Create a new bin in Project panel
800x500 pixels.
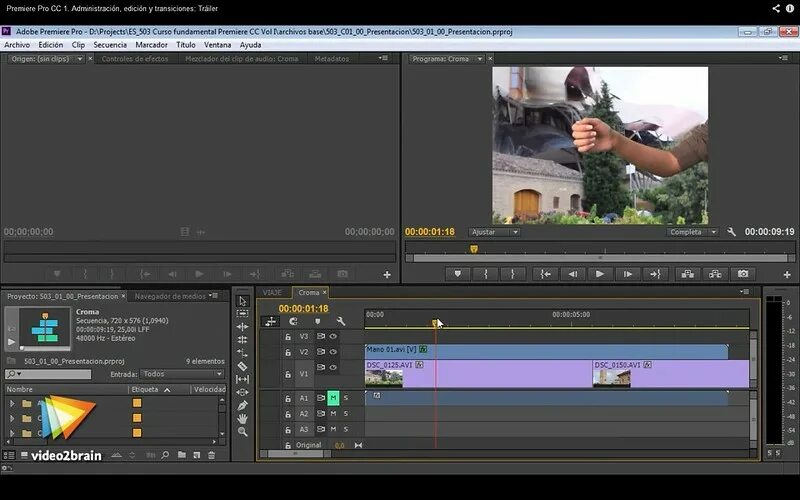(x=182, y=455)
